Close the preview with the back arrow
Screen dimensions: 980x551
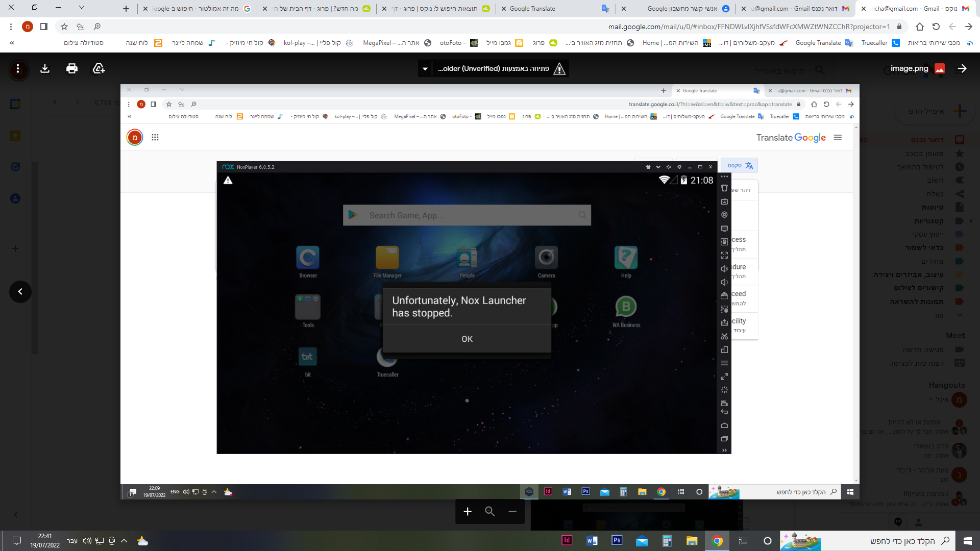pyautogui.click(x=962, y=68)
